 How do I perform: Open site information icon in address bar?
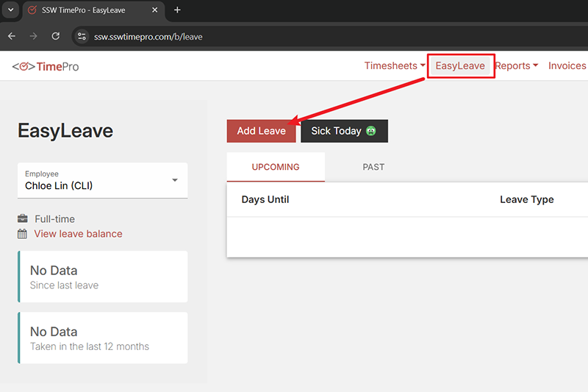82,36
